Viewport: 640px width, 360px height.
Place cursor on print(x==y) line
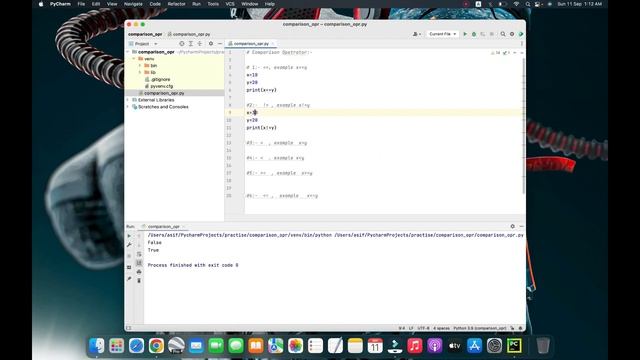[261, 90]
